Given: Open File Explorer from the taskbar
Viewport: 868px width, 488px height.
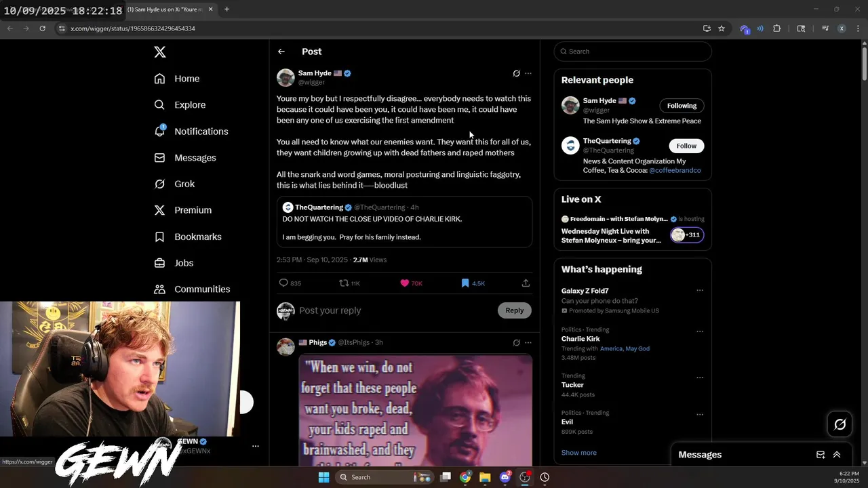Looking at the screenshot, I should coord(485,477).
